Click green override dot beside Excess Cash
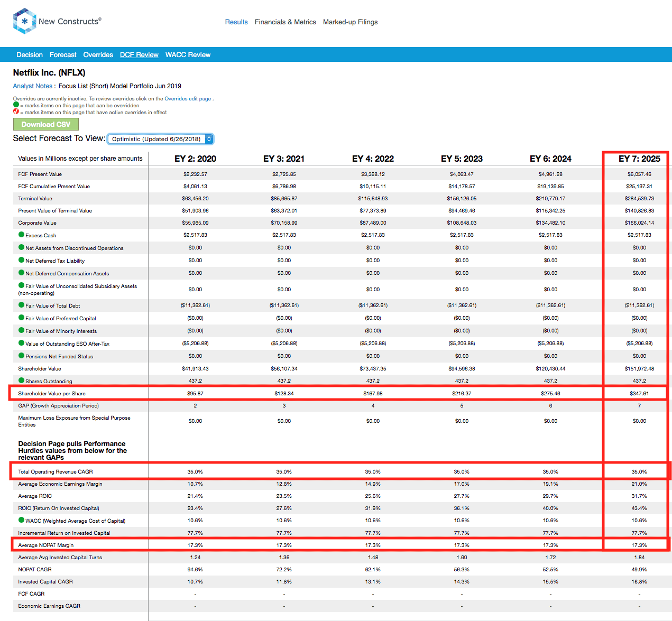672x621 pixels. click(22, 235)
